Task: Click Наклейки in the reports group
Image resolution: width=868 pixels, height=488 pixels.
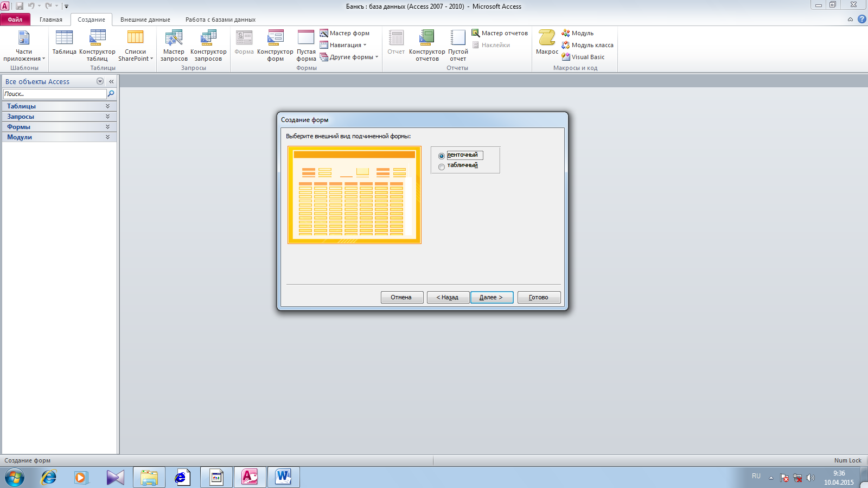Action: (x=491, y=45)
